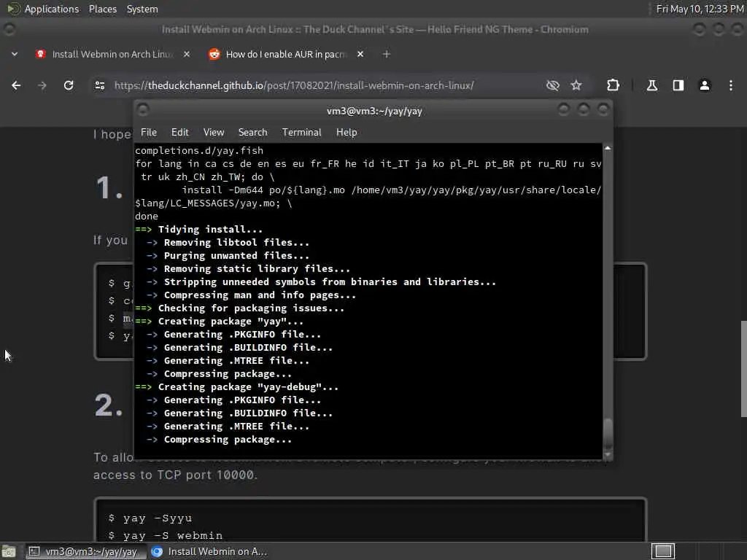Click 'Checking for packaging issues...' line
Image resolution: width=747 pixels, height=560 pixels.
pyautogui.click(x=251, y=308)
